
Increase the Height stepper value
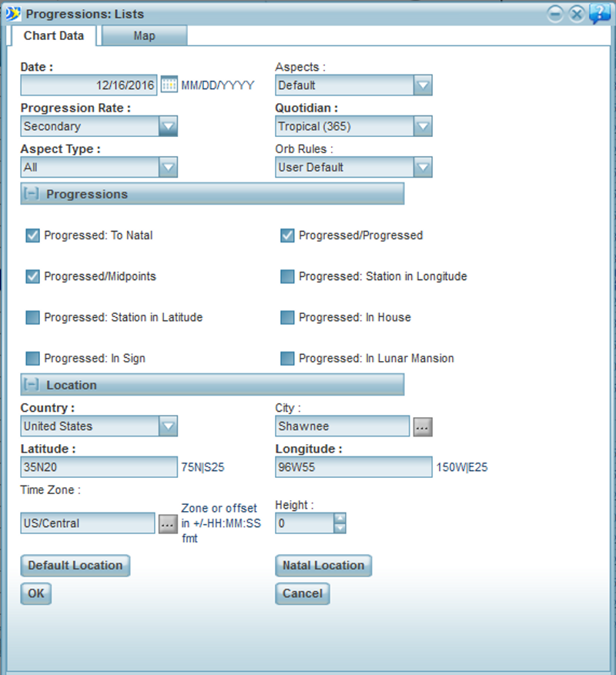[340, 518]
